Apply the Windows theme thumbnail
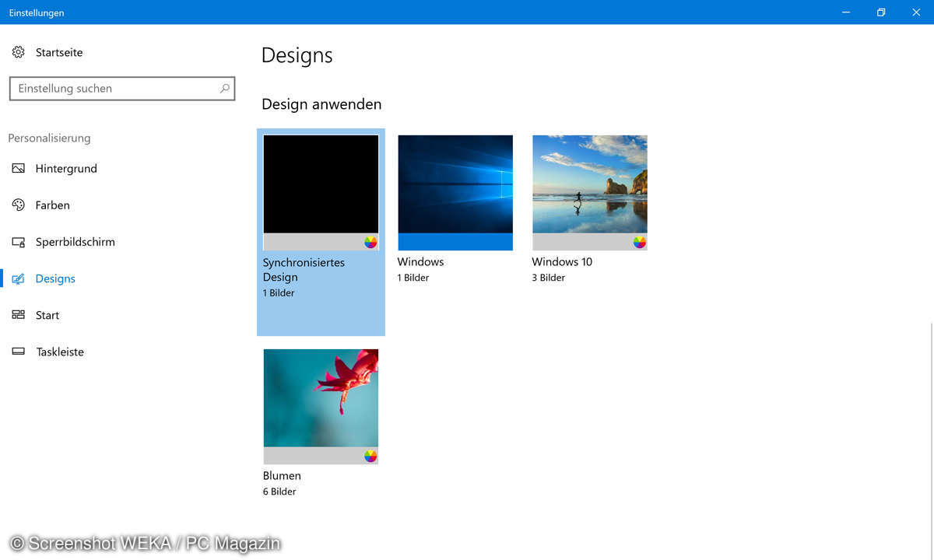The height and width of the screenshot is (560, 934). [455, 193]
